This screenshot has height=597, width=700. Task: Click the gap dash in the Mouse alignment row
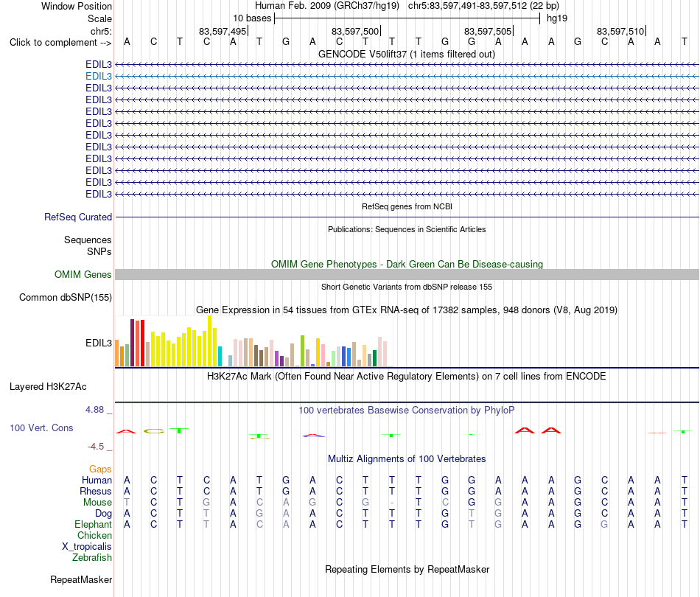[x=392, y=503]
